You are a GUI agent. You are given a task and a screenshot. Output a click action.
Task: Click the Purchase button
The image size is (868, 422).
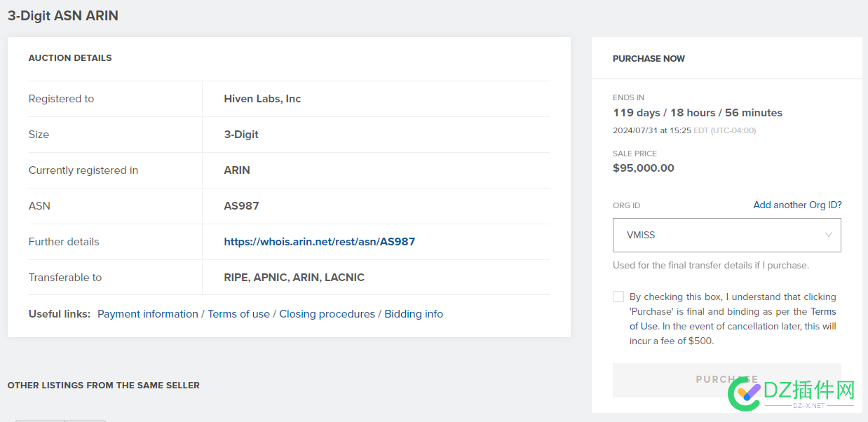[x=726, y=379]
